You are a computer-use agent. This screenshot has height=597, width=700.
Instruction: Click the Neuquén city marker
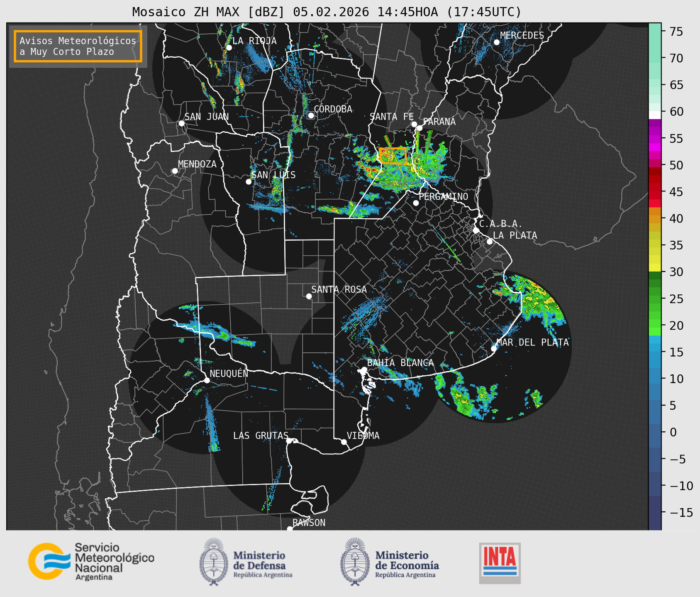tap(207, 380)
